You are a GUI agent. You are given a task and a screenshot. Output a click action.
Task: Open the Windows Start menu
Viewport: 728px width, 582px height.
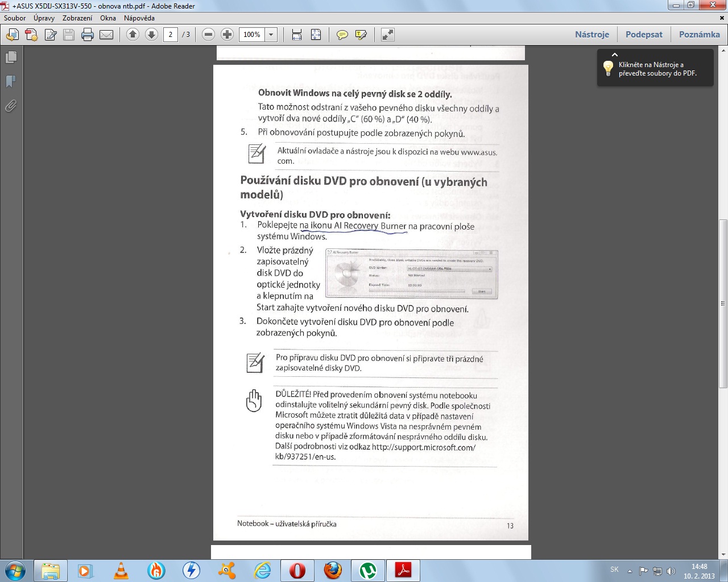[x=14, y=569]
